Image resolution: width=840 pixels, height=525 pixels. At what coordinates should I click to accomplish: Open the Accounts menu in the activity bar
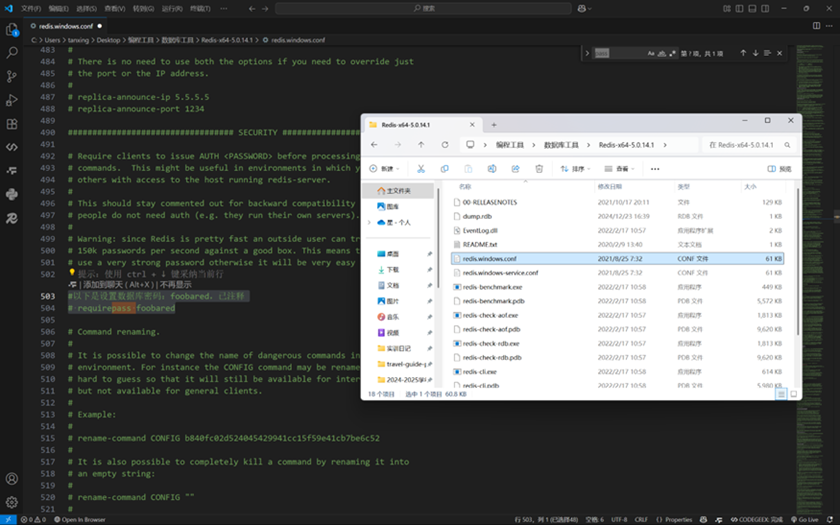pos(12,478)
